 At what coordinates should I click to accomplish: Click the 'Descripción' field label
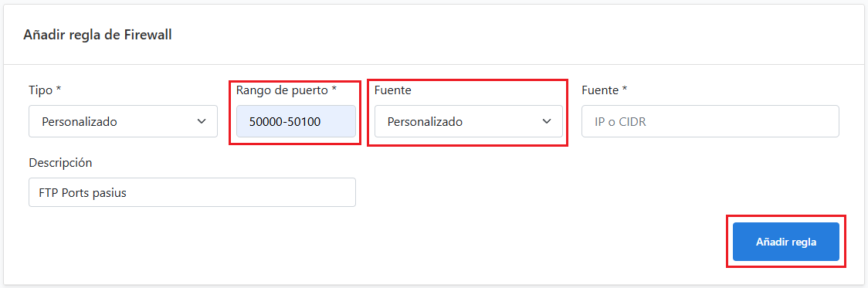[59, 163]
